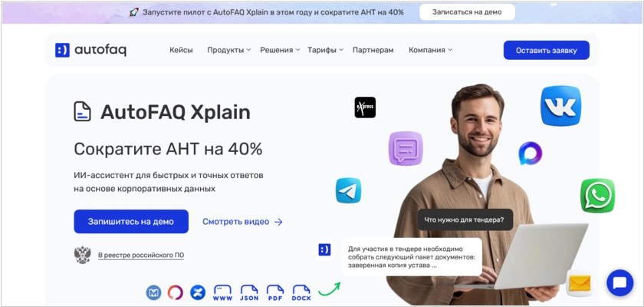Expand the Компания dropdown menu

[x=430, y=50]
